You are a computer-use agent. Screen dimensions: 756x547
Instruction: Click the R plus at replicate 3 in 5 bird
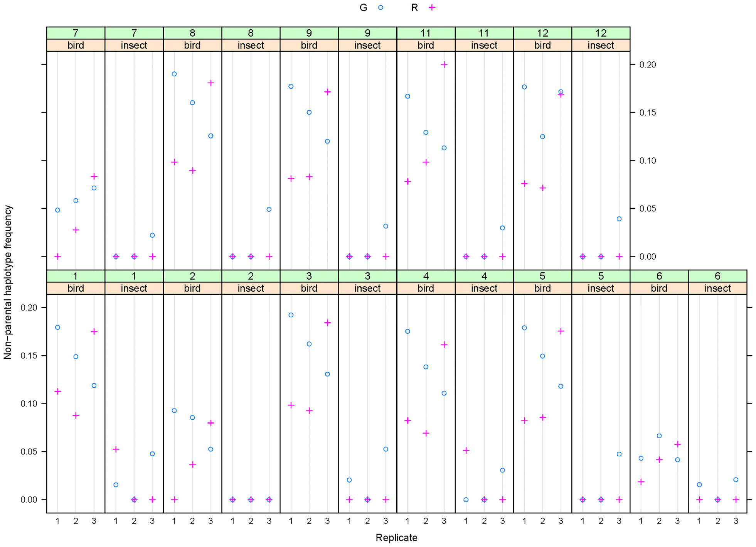[561, 331]
